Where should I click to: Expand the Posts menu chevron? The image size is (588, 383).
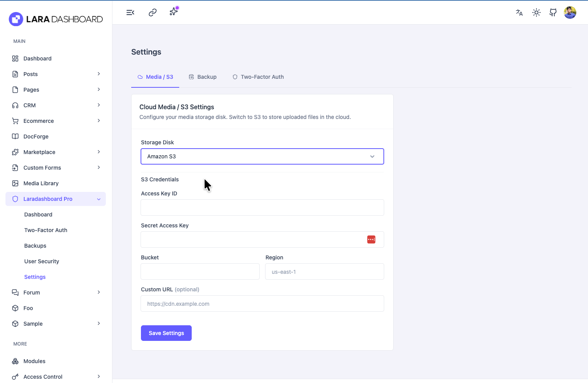coord(99,74)
